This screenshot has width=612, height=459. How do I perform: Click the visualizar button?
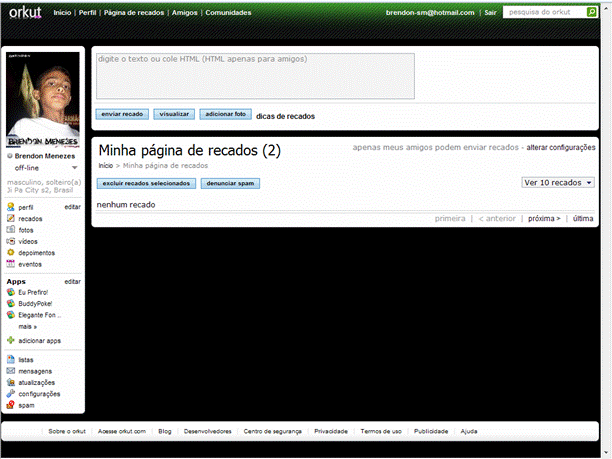[x=174, y=114]
